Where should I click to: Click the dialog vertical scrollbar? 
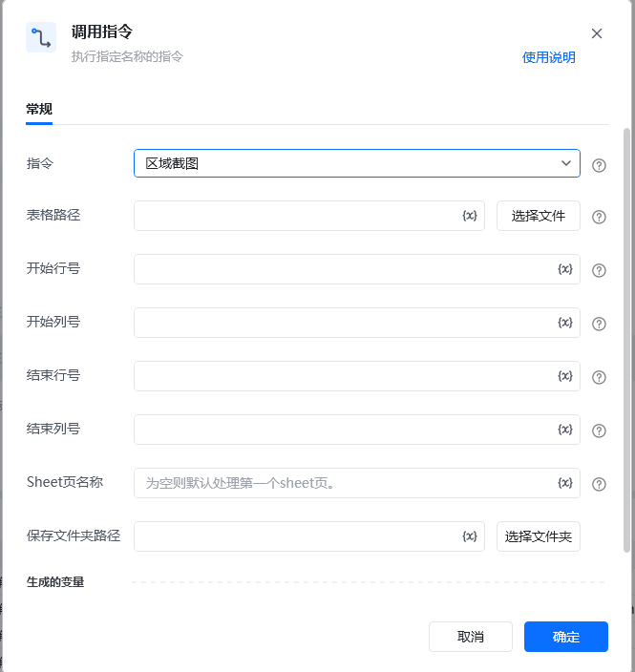tap(626, 341)
